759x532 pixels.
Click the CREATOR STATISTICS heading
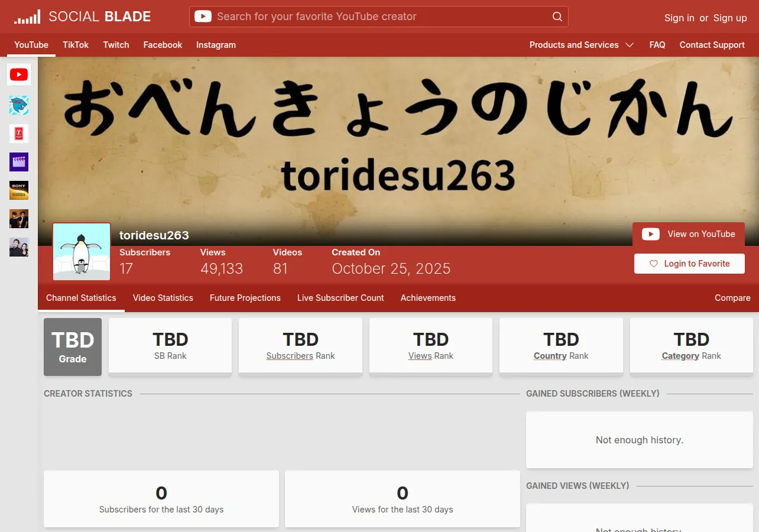coord(88,394)
